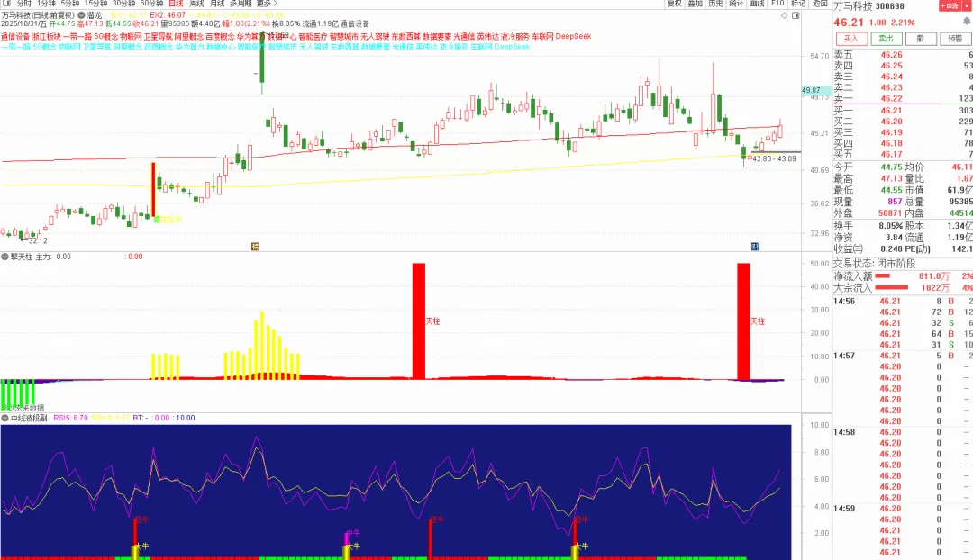Click the 换手 8.05% value
The image size is (973, 560).
tap(891, 226)
